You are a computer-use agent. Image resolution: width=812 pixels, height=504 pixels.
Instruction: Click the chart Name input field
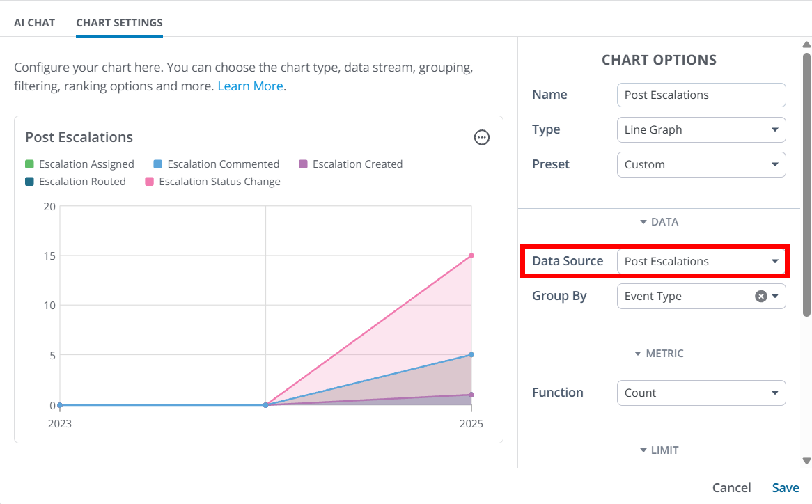click(x=701, y=95)
